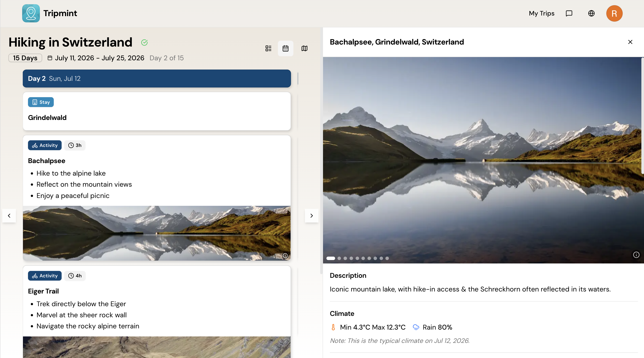Go to next day with right chevron
Image resolution: width=644 pixels, height=358 pixels.
point(312,216)
